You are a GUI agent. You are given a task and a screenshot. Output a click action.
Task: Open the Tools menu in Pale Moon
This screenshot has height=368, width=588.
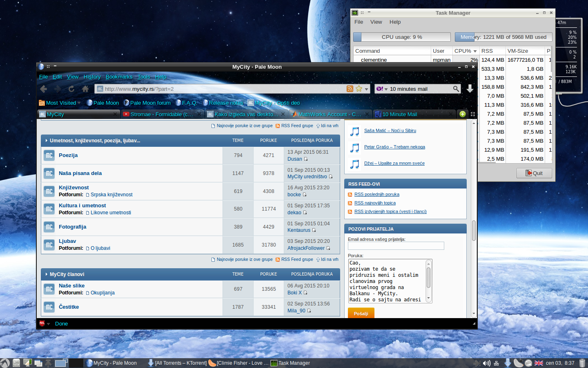144,76
